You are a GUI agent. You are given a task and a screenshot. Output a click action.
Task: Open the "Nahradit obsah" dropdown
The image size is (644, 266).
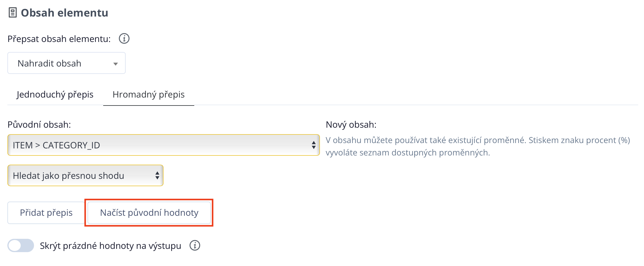(66, 63)
